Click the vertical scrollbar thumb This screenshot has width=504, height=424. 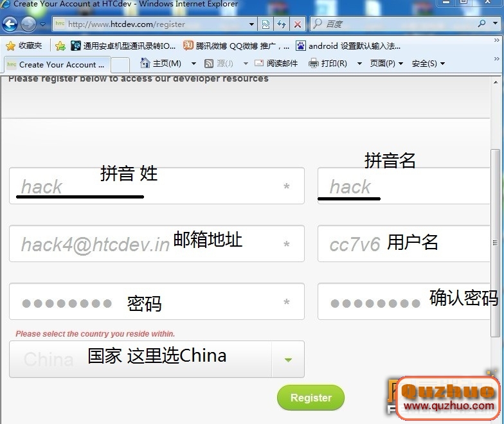(x=495, y=243)
